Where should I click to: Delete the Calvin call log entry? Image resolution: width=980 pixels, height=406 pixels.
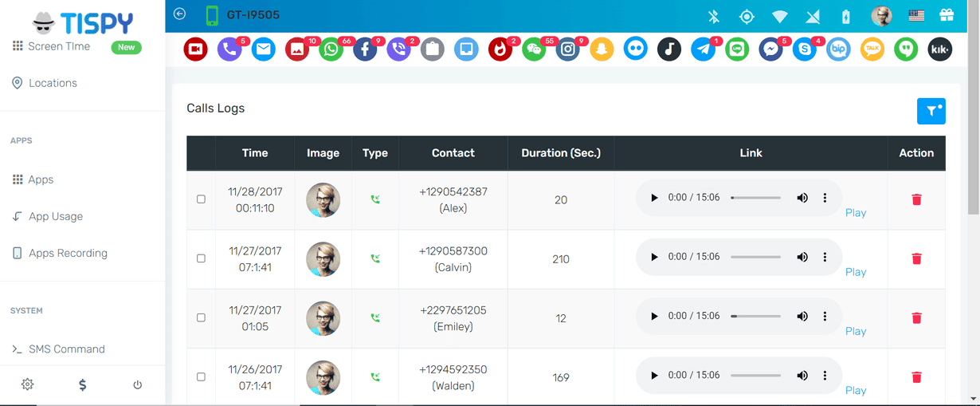point(916,258)
